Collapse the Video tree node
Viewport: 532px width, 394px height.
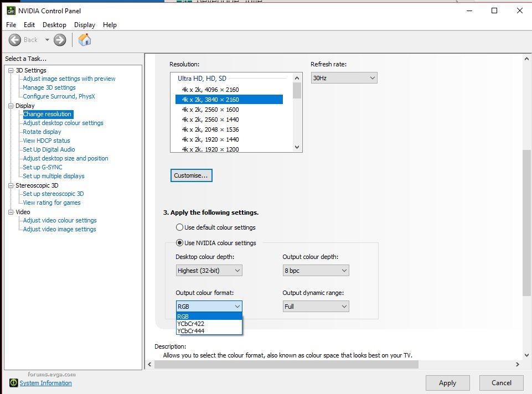coord(11,212)
